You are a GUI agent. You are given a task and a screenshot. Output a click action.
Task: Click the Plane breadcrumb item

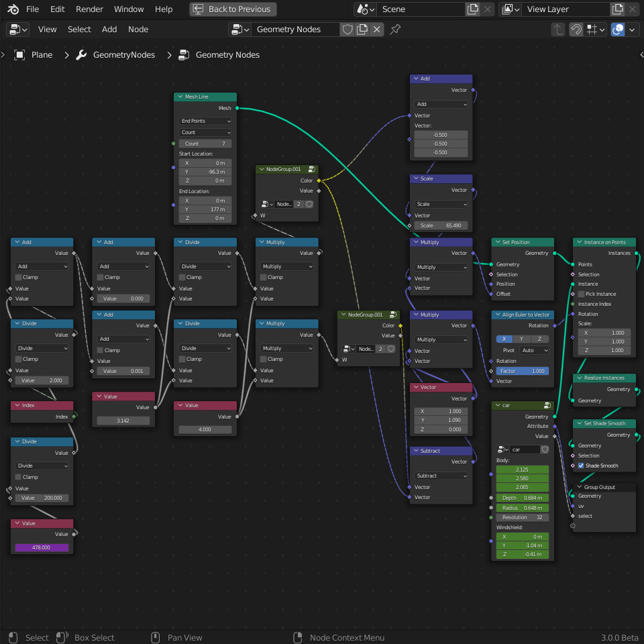(x=42, y=55)
